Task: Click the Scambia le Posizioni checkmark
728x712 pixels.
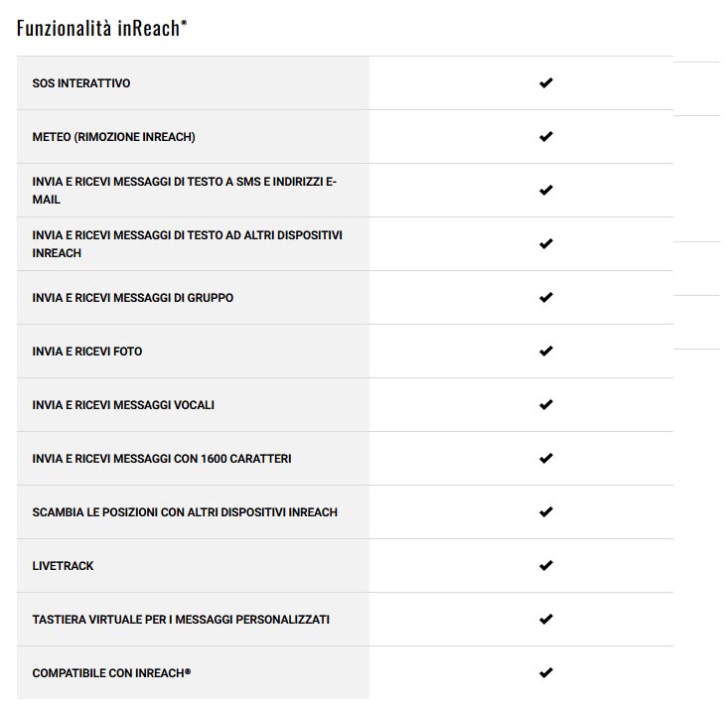Action: (x=545, y=512)
